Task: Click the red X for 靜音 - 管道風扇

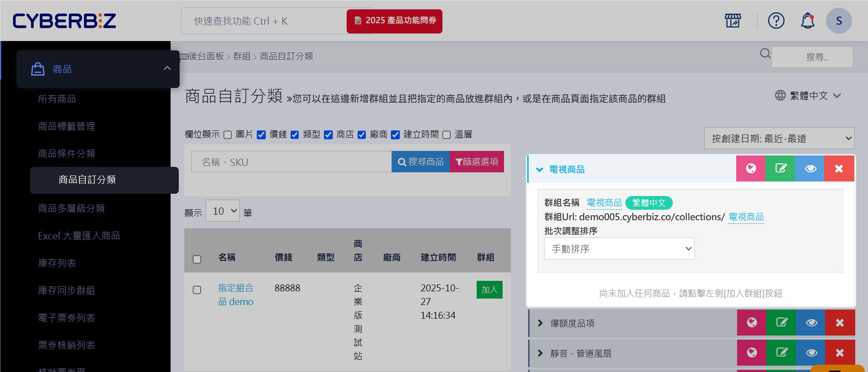Action: pyautogui.click(x=840, y=353)
